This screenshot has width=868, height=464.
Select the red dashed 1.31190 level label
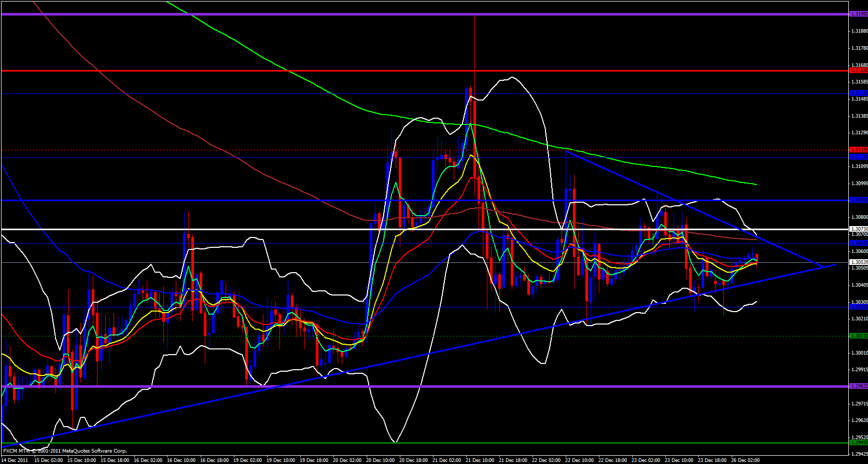coord(858,150)
